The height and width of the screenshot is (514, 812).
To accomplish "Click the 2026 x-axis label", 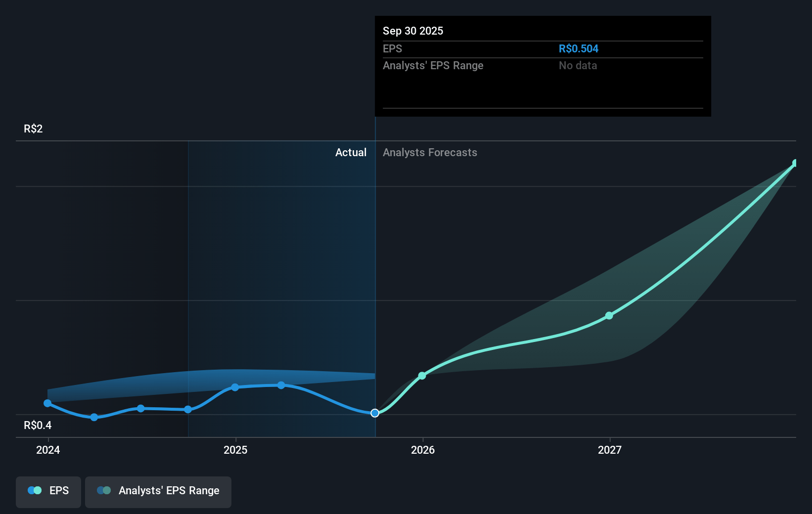I will point(423,450).
